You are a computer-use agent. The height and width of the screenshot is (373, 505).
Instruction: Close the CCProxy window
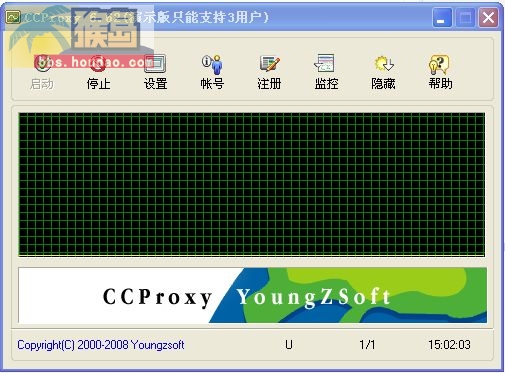pos(488,18)
